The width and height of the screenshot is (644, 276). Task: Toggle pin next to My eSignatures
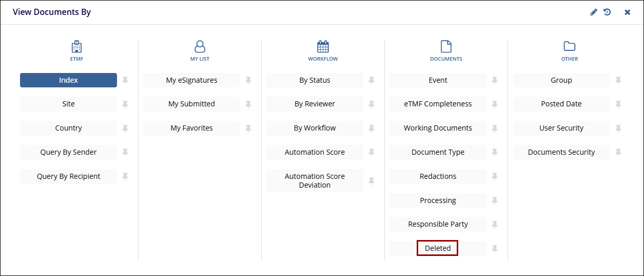coord(248,80)
